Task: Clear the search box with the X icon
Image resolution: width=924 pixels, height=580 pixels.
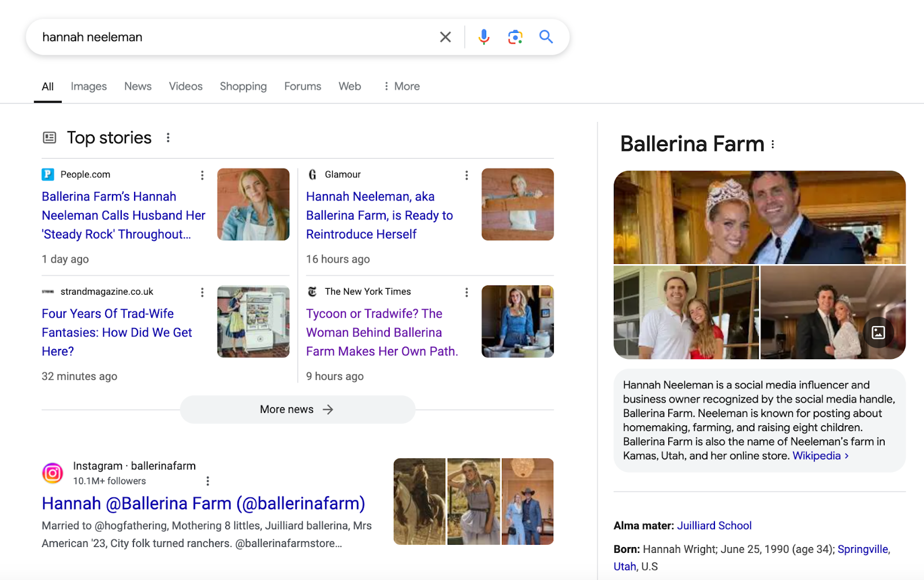Action: click(x=445, y=37)
